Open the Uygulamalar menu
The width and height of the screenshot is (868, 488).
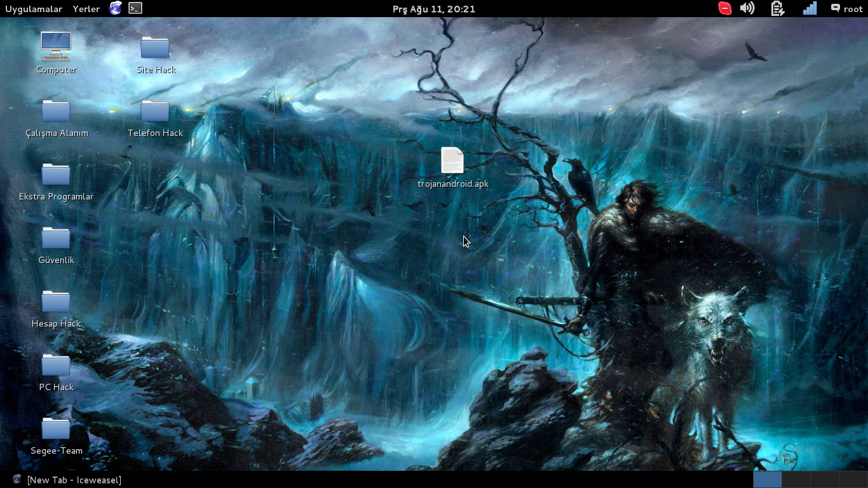coord(34,9)
